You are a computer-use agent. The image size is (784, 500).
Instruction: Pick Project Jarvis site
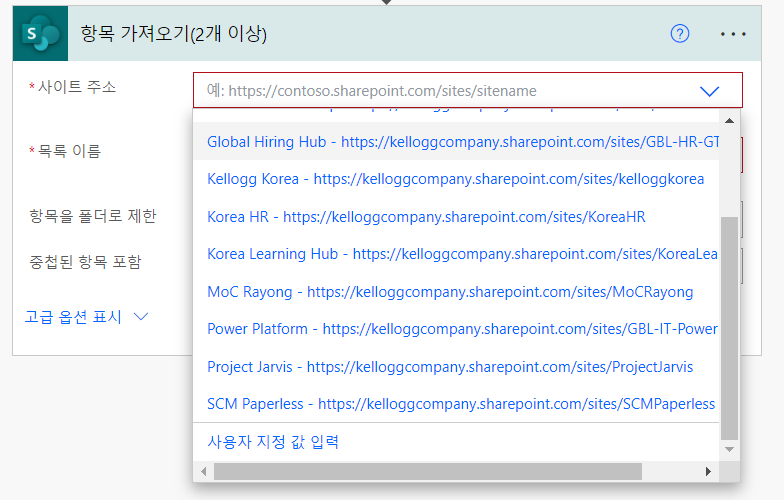click(456, 366)
